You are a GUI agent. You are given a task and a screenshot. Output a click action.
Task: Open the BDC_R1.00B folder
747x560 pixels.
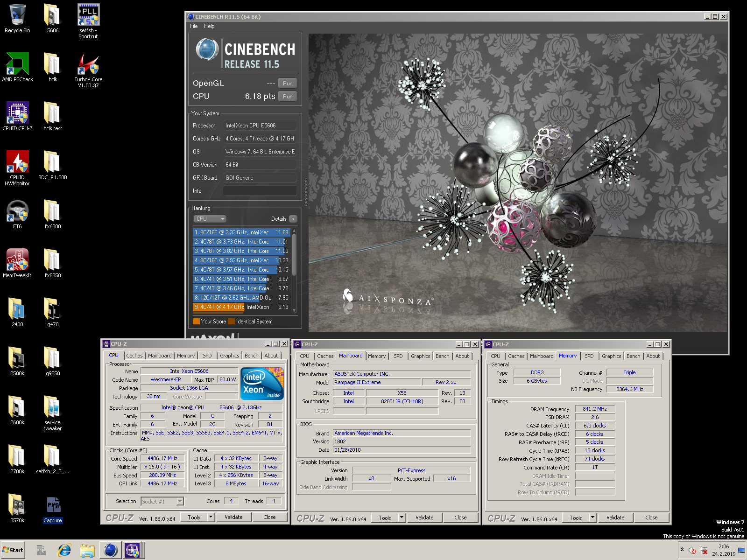(52, 165)
